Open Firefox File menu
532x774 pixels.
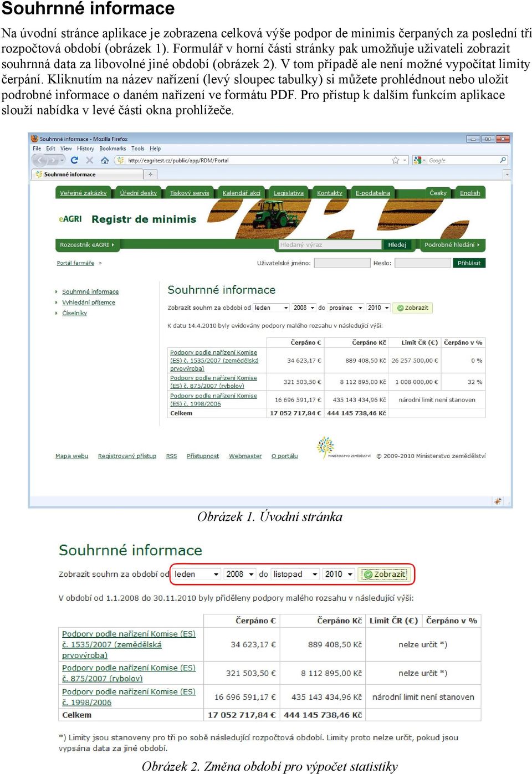click(37, 148)
